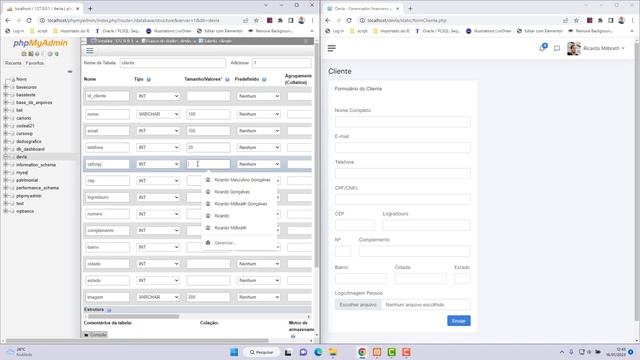Open extensions puzzle icon in Devia browser
This screenshot has width=640, height=360.
[x=600, y=20]
